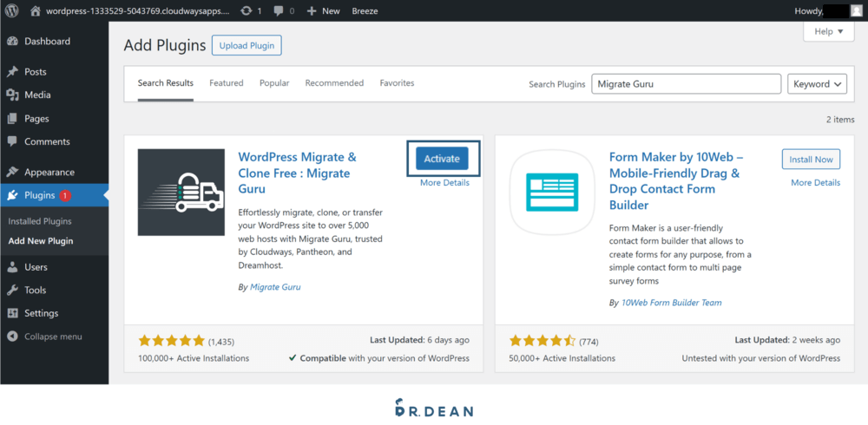Screen dimensions: 868x425
Task: Click the '2 items' count text
Action: click(840, 120)
